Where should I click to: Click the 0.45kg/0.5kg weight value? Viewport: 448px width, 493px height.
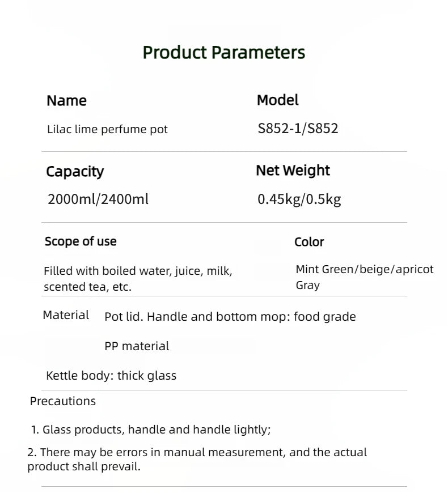point(299,199)
